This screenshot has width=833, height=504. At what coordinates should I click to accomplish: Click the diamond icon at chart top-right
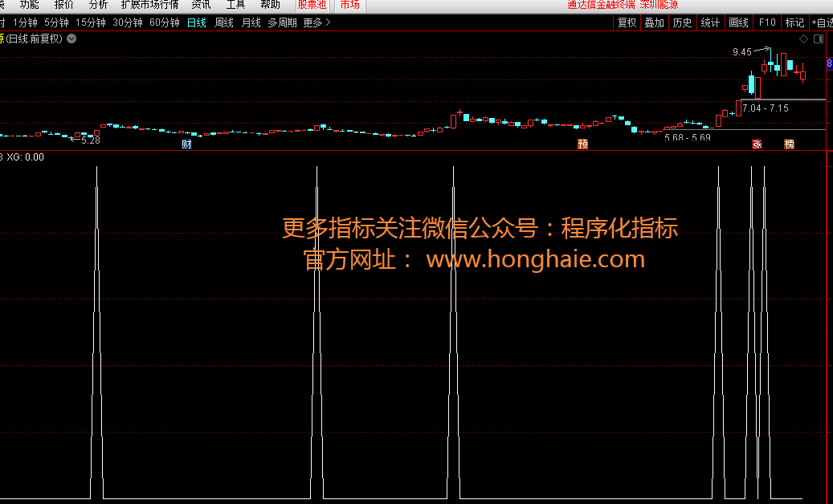[802, 39]
